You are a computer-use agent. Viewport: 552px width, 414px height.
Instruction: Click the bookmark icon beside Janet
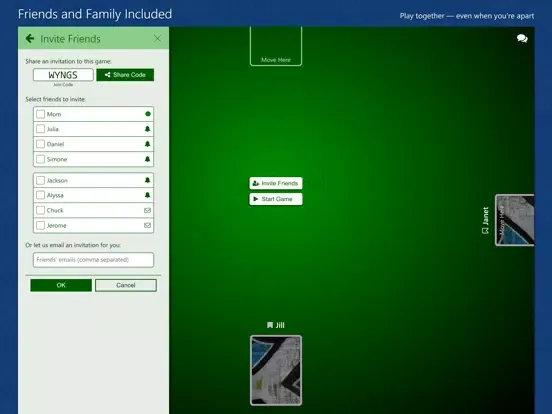tap(485, 231)
